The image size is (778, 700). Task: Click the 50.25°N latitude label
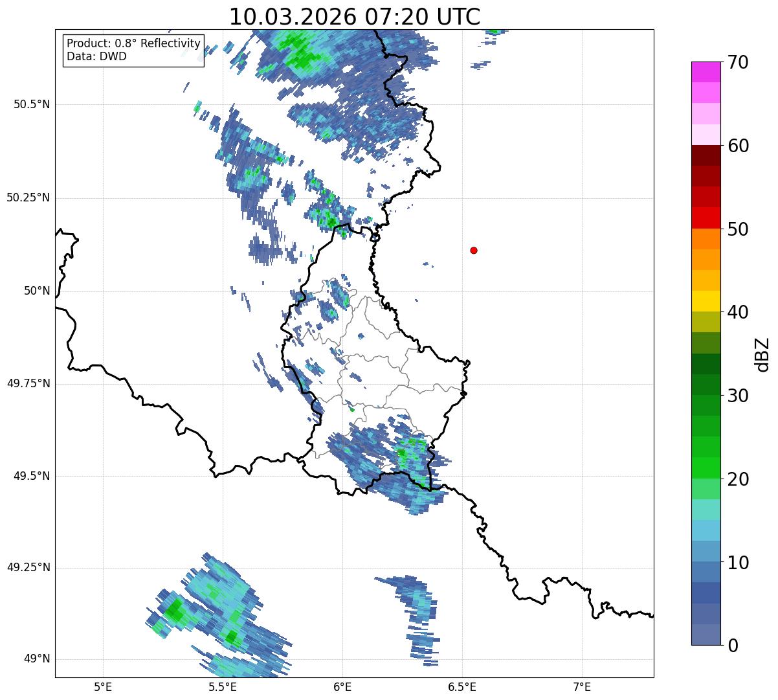[28, 198]
